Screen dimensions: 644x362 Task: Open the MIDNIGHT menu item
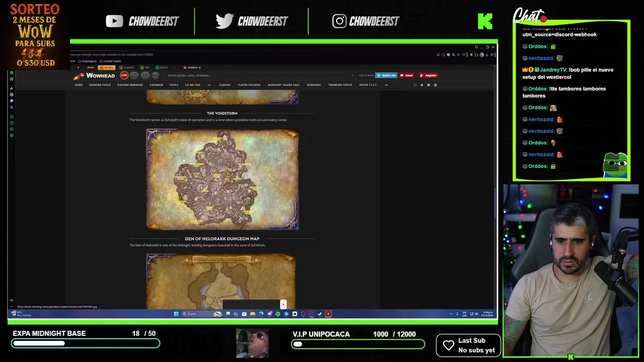coord(314,85)
